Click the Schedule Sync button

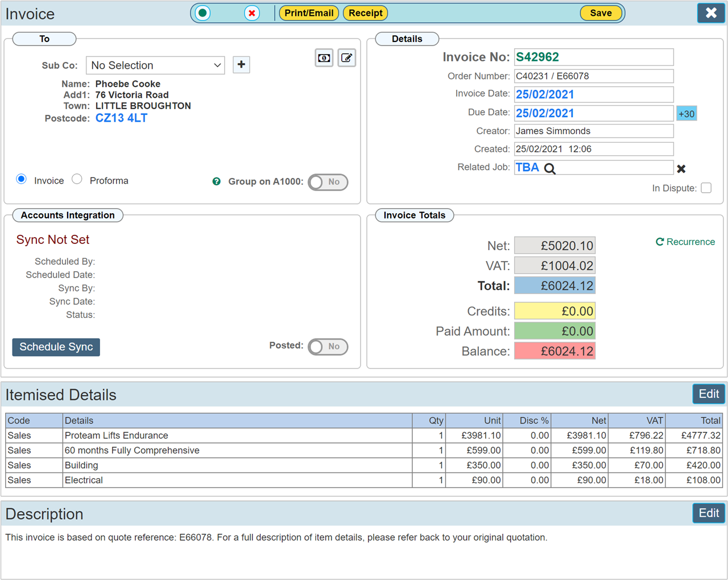(x=56, y=347)
